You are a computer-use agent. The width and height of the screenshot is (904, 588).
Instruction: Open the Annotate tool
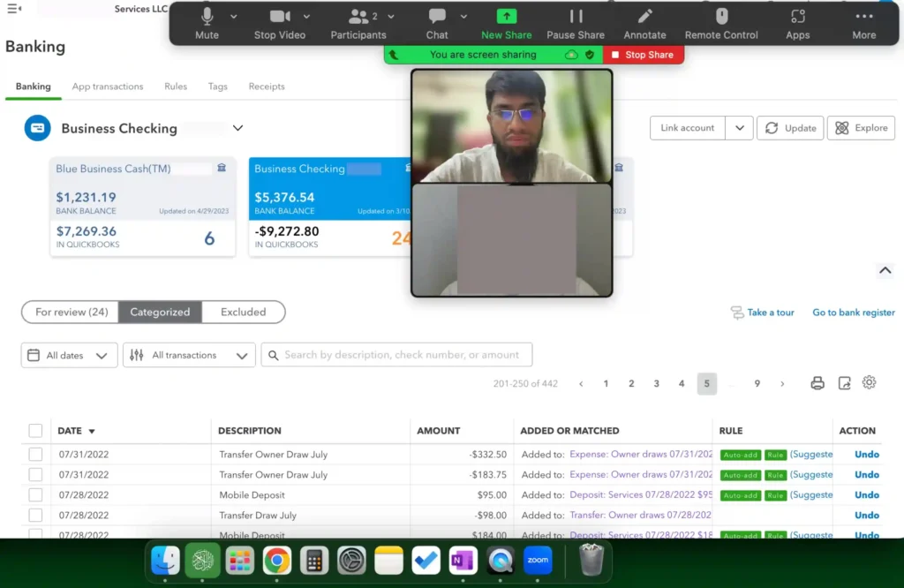pyautogui.click(x=644, y=24)
